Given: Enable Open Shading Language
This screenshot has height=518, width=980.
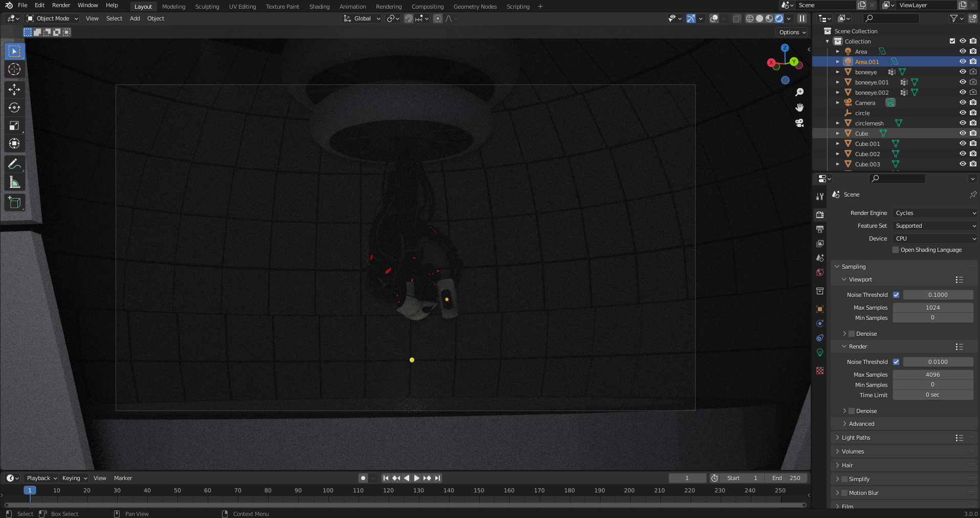Looking at the screenshot, I should click(896, 250).
